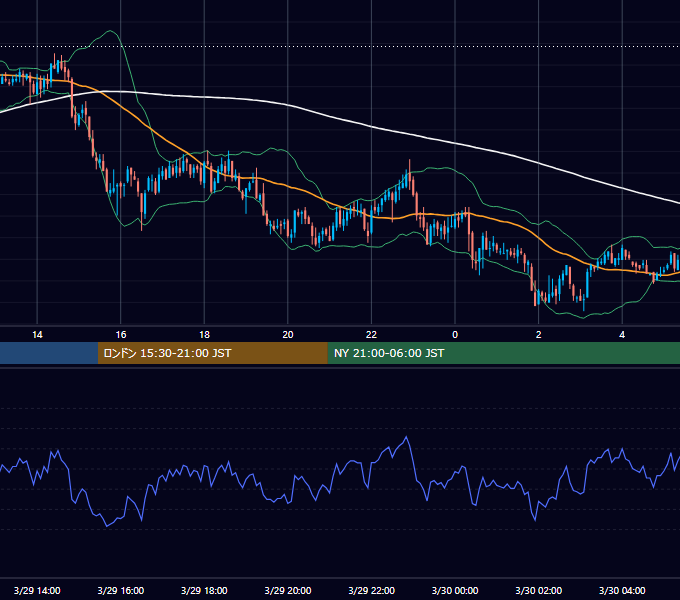This screenshot has height=600, width=680.
Task: Click the 3/30 00:00 time label
Action: pos(455,590)
